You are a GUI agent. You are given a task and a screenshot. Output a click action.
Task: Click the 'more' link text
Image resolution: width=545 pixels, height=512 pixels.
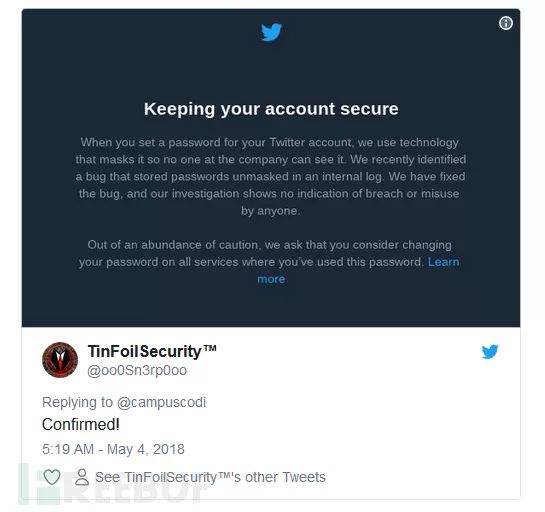coord(271,279)
